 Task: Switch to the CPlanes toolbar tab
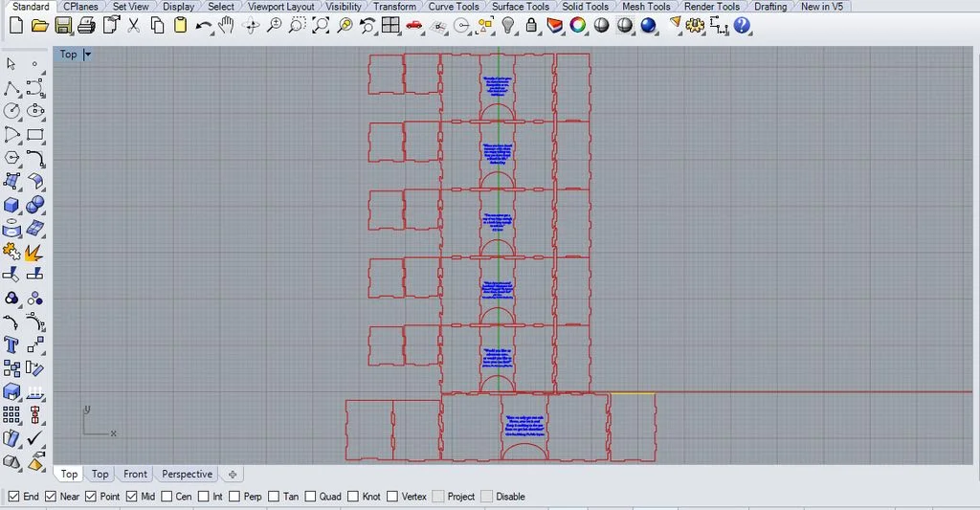pyautogui.click(x=80, y=7)
